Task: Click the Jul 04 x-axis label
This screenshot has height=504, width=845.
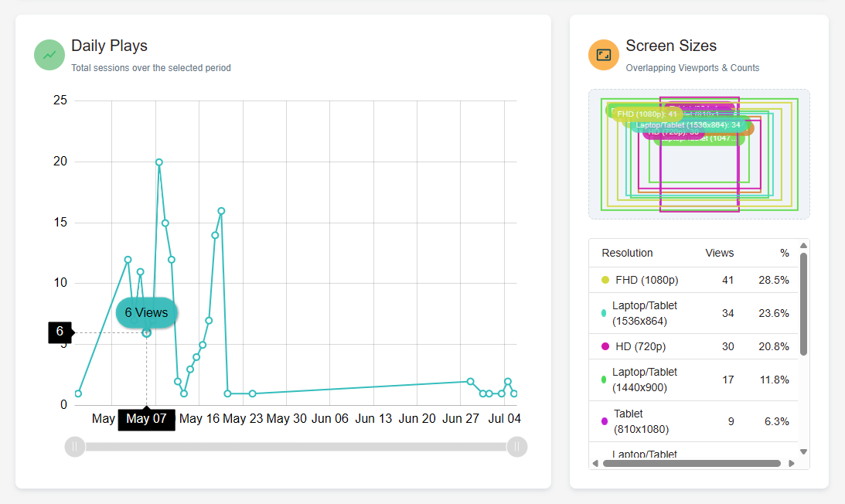Action: coord(504,419)
